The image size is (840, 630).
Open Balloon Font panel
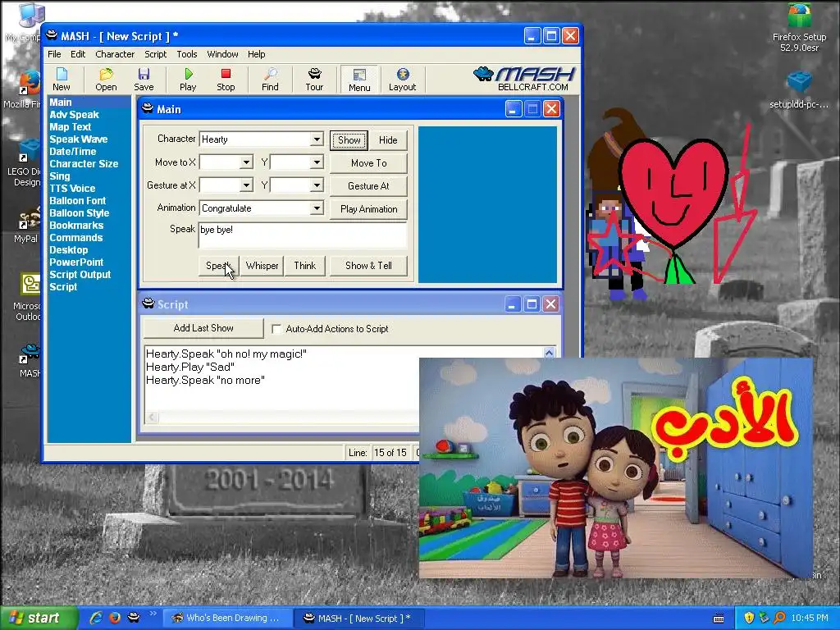pos(78,201)
